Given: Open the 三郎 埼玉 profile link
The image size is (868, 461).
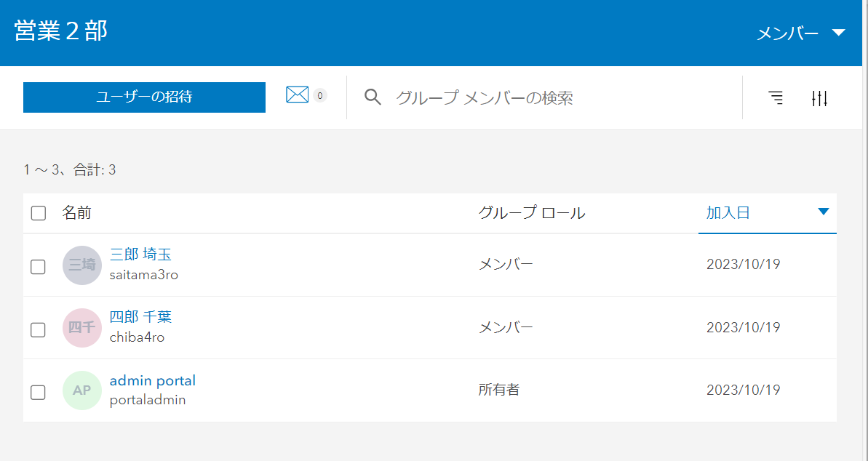Looking at the screenshot, I should pos(140,254).
